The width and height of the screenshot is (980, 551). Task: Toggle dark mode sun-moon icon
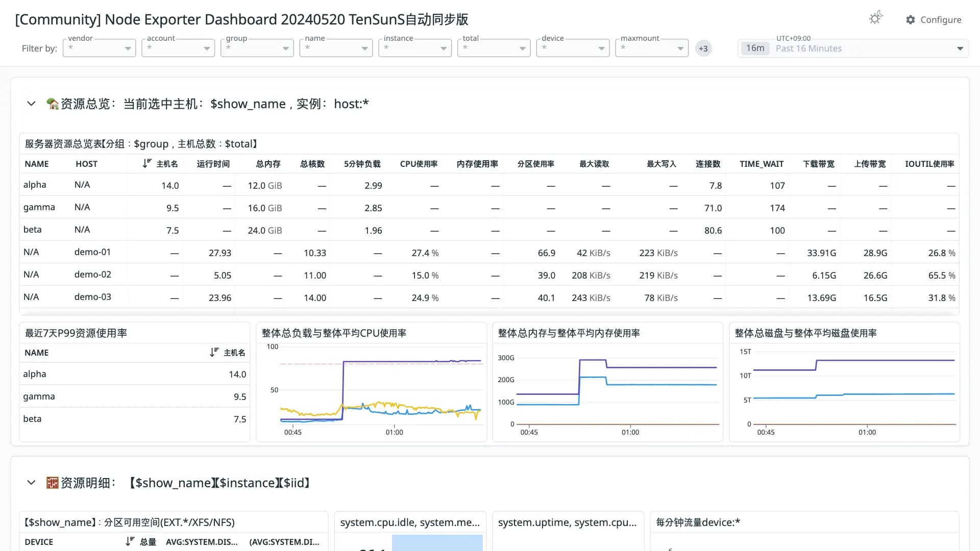pos(876,18)
